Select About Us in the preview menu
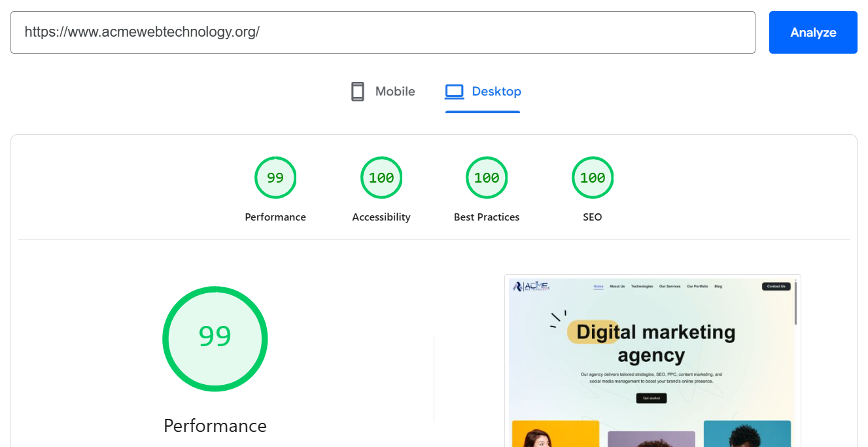Image resolution: width=868 pixels, height=447 pixels. tap(617, 287)
